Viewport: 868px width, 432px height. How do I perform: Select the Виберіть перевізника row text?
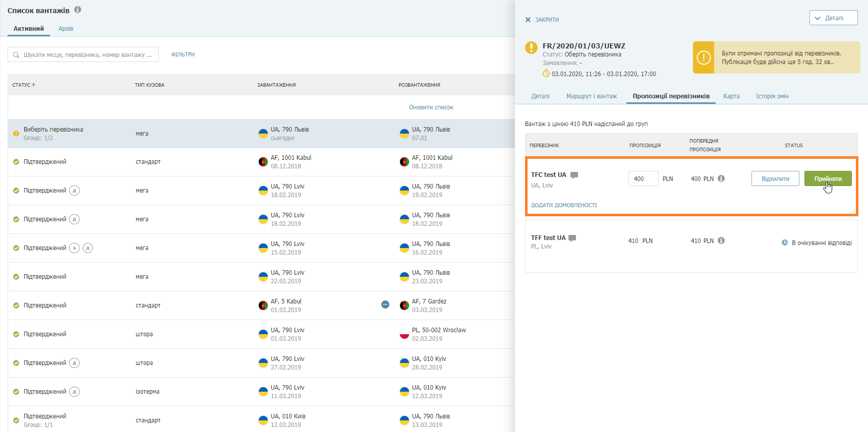point(53,130)
